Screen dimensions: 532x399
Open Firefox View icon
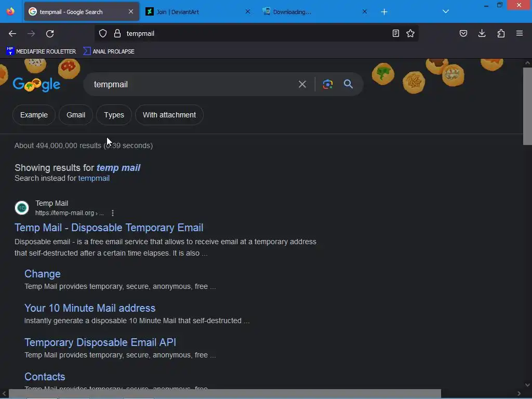(10, 11)
